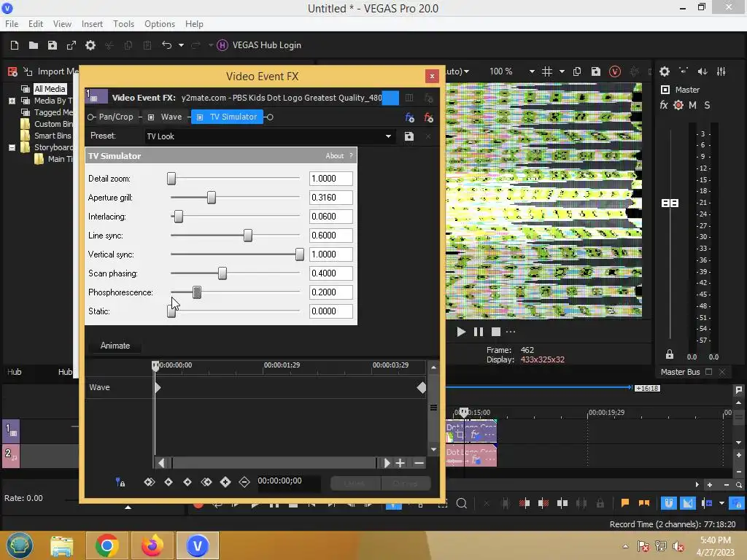The width and height of the screenshot is (747, 560).
Task: Stop the video preview
Action: (x=496, y=332)
